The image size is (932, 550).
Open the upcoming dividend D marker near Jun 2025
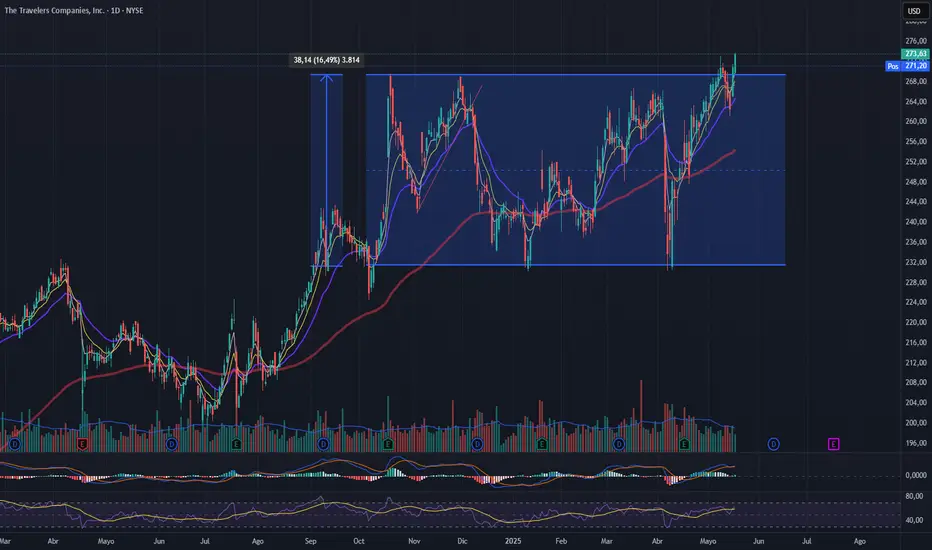(773, 444)
